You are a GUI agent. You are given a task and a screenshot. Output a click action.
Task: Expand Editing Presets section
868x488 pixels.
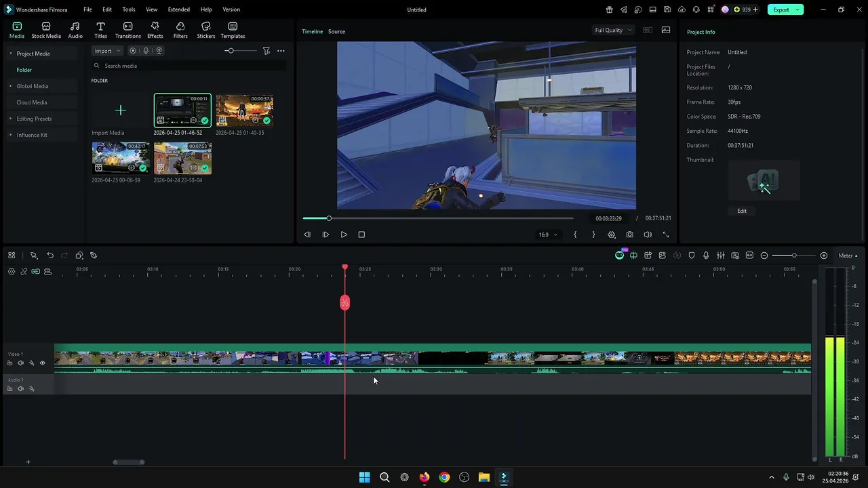coord(10,119)
